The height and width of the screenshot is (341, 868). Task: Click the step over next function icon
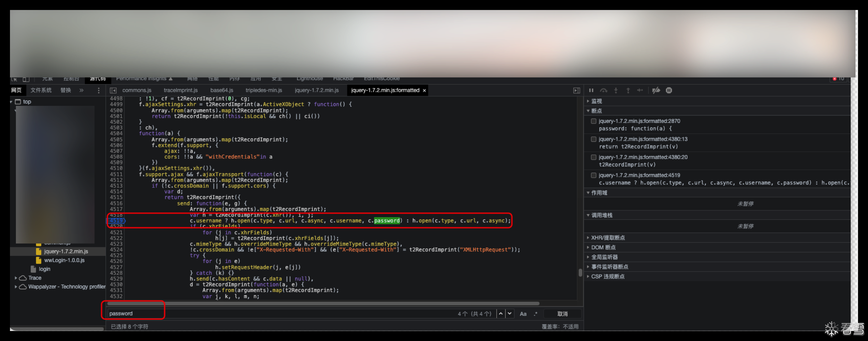coord(604,90)
